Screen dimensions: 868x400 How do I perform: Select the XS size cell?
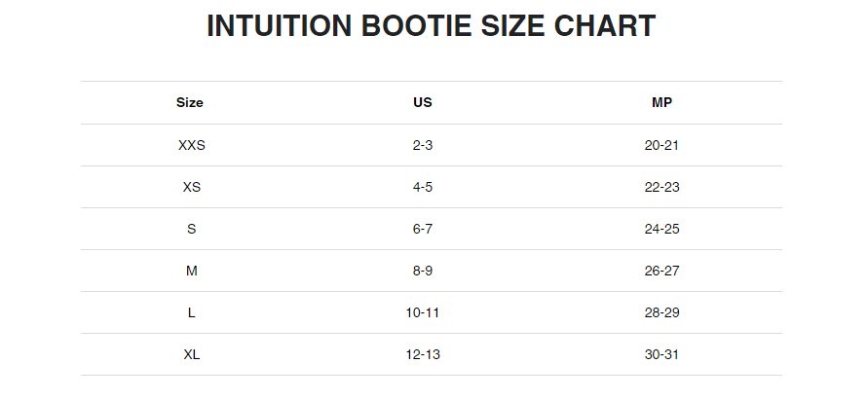pos(191,187)
